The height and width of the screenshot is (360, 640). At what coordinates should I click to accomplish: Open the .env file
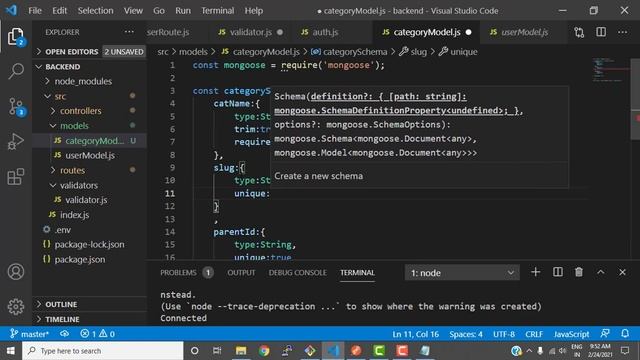tap(62, 230)
